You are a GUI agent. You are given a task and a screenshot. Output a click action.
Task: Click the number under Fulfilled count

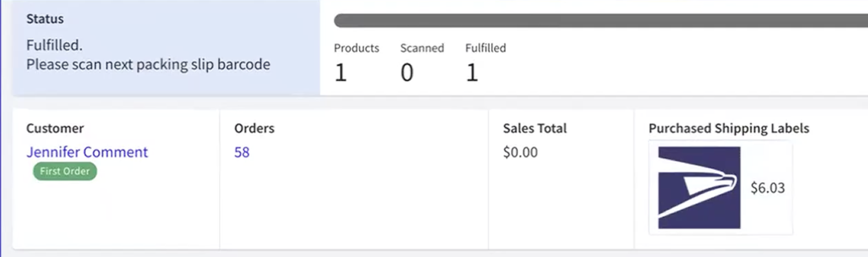click(472, 73)
